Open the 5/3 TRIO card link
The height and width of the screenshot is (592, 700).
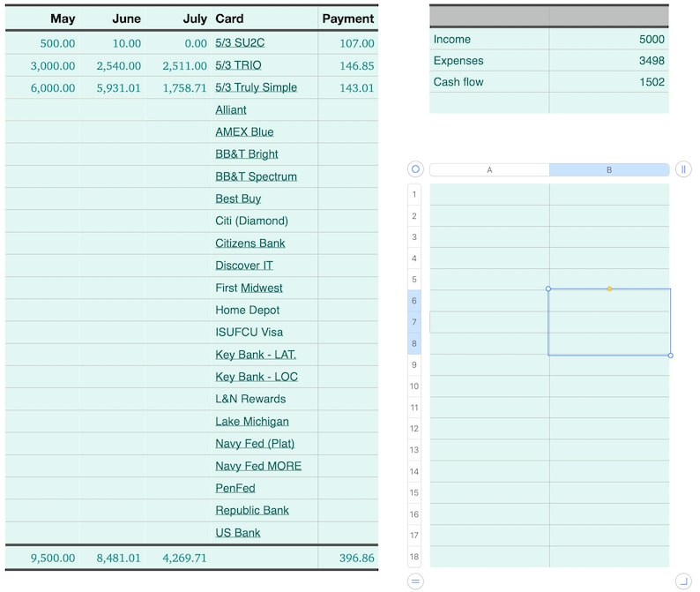tap(238, 65)
